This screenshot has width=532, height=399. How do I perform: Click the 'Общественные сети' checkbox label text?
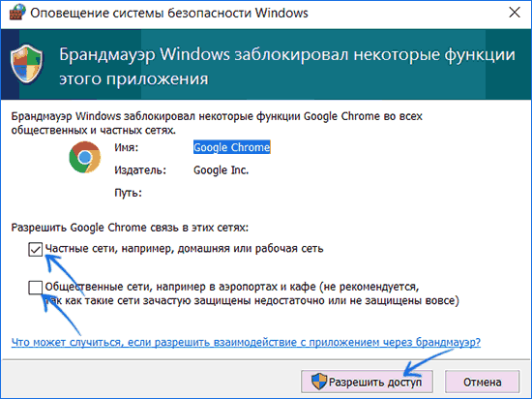pyautogui.click(x=251, y=293)
